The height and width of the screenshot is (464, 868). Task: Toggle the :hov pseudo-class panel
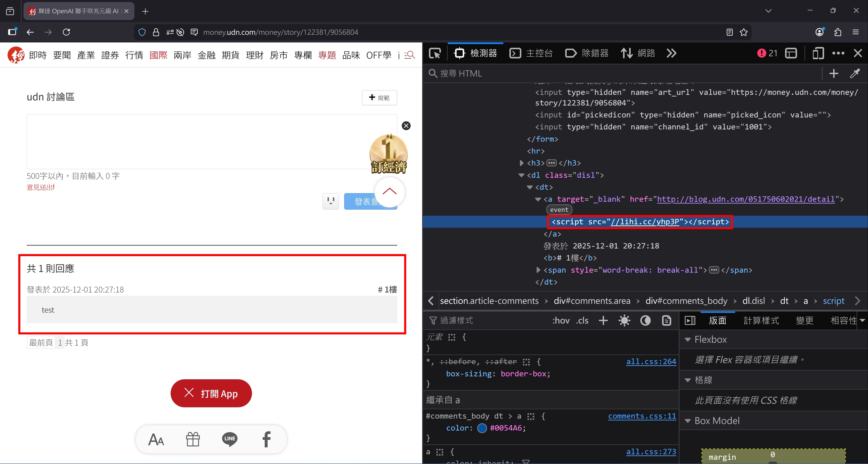coord(561,321)
